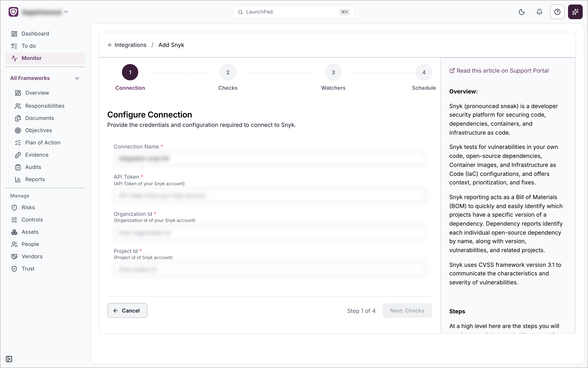Select step 1 Connection circle
Viewport: 588px width, 368px height.
click(x=130, y=72)
